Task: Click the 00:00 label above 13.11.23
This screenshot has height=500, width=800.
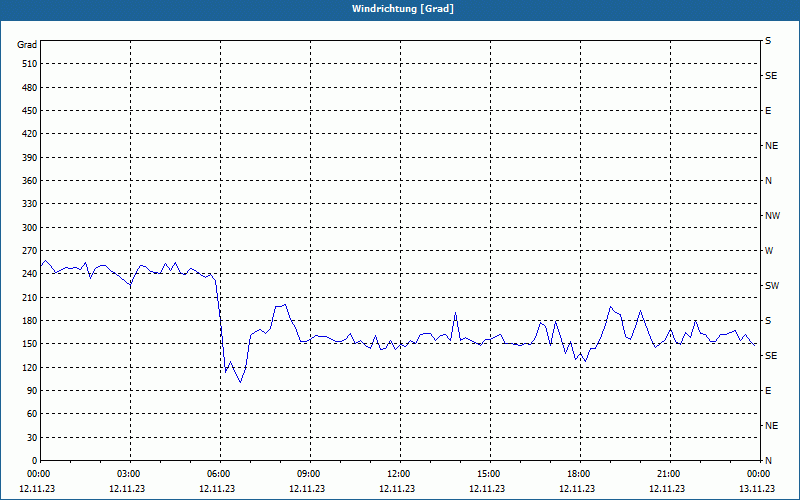Action: (x=759, y=474)
